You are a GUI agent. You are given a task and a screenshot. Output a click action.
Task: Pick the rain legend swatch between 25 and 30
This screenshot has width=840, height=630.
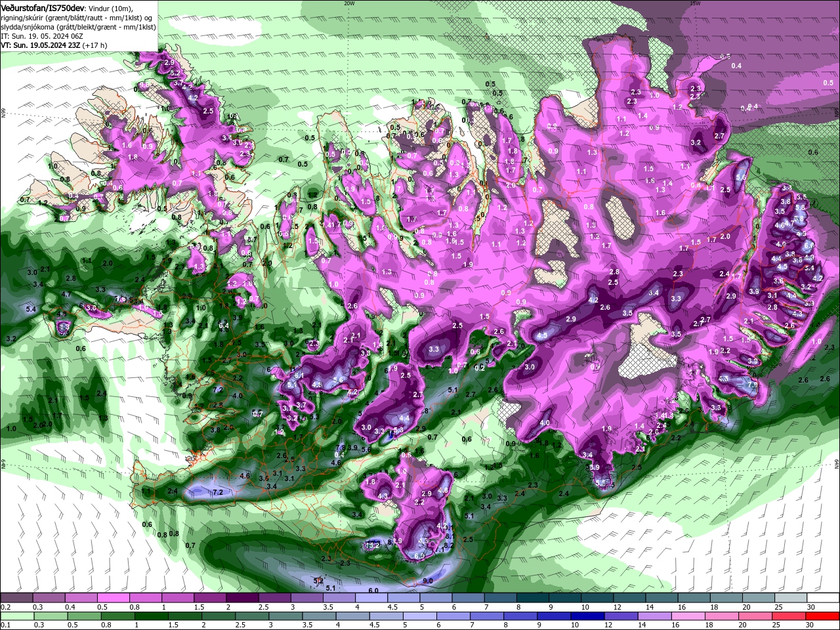[789, 616]
